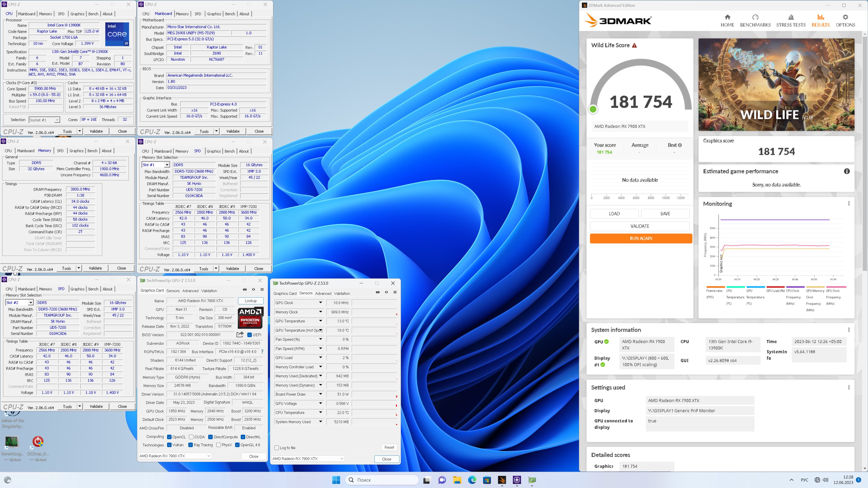Click info icon next to Best score
This screenshot has width=868, height=488.
[680, 145]
